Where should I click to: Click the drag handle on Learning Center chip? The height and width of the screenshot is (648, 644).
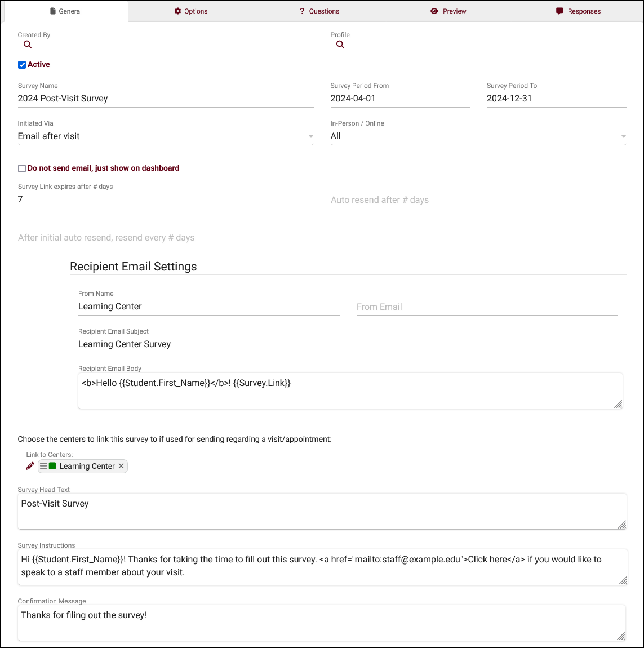pos(43,466)
